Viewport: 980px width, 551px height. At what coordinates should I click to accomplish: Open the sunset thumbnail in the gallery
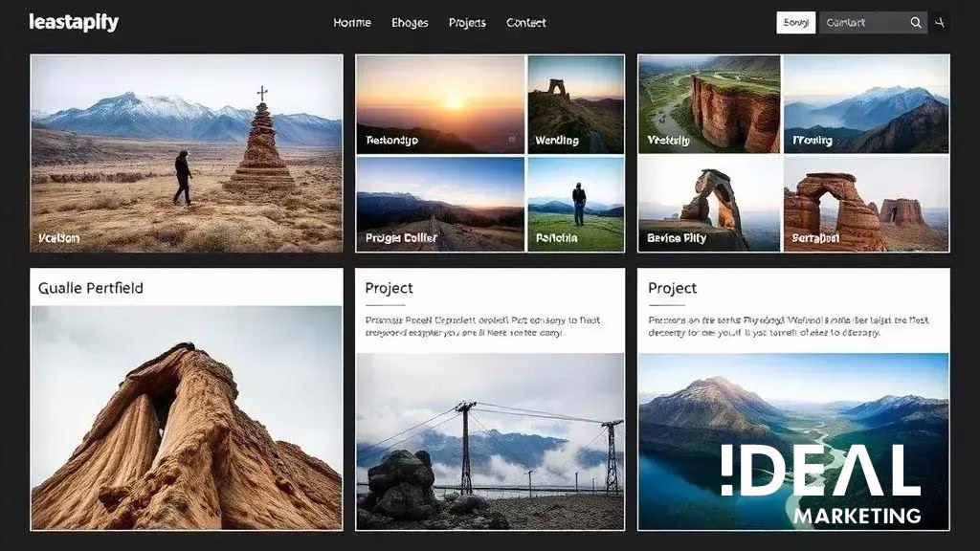click(x=440, y=103)
